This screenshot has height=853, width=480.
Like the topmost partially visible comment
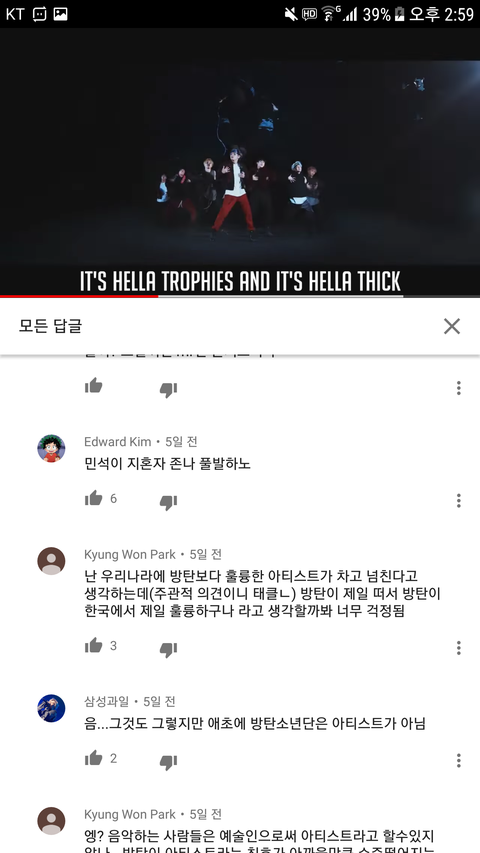pos(94,386)
